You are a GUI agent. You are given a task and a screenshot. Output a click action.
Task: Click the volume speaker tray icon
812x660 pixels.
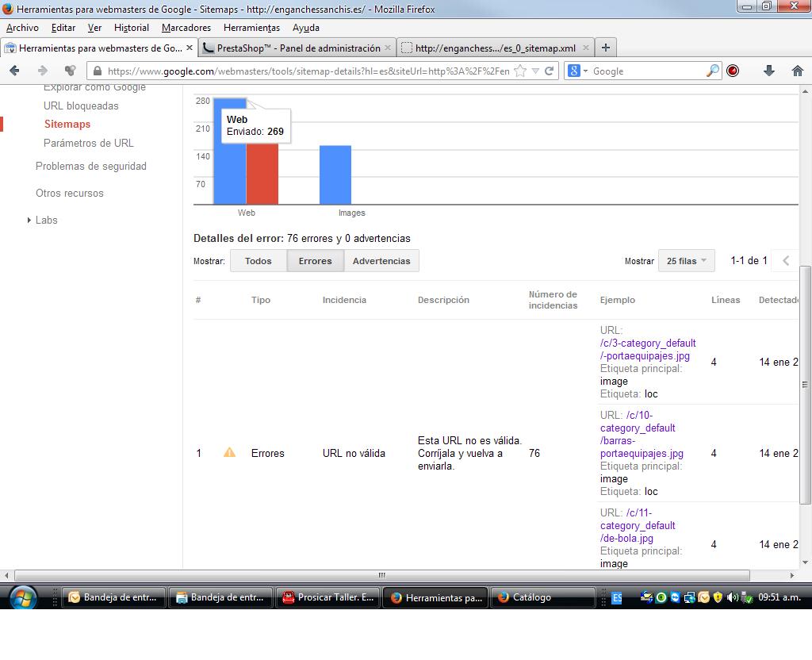pos(731,597)
